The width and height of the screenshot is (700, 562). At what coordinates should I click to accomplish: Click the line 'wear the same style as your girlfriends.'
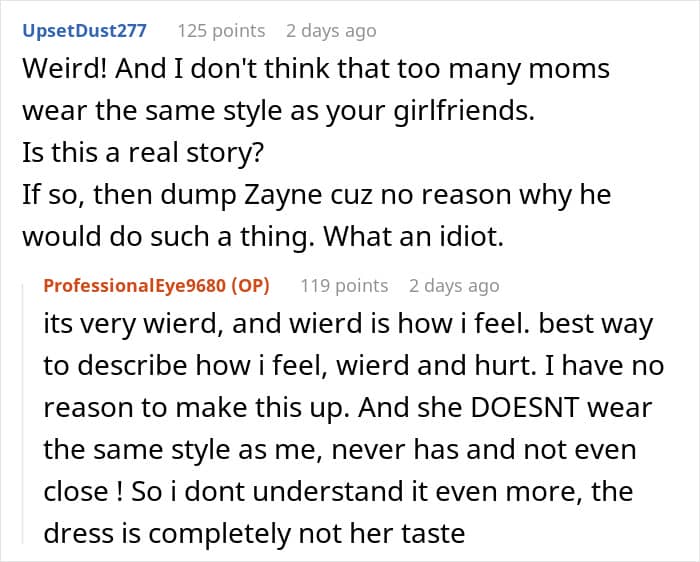tap(279, 111)
